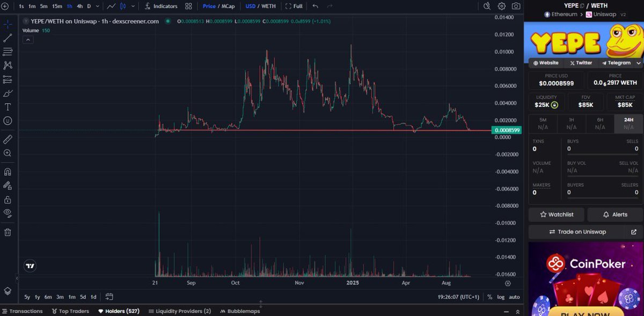Open the go to date calendar icon
The width and height of the screenshot is (644, 316).
tap(109, 297)
